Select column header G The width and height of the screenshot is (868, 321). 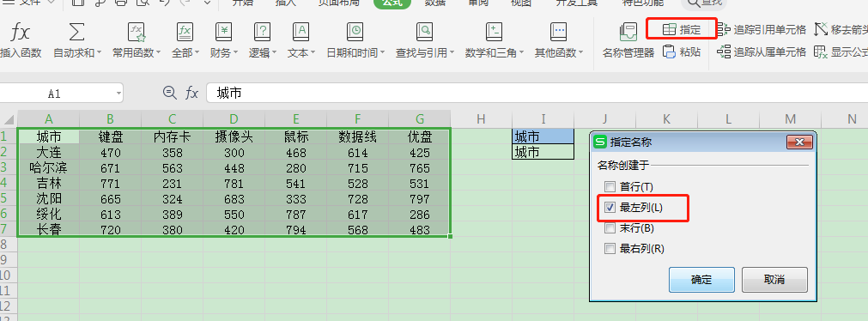tap(420, 119)
